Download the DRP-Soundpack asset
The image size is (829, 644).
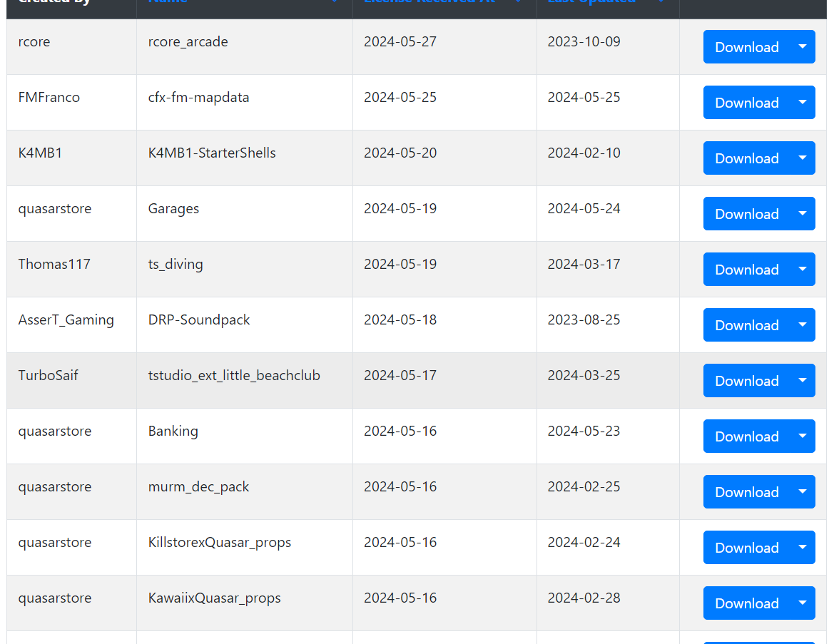click(x=746, y=325)
